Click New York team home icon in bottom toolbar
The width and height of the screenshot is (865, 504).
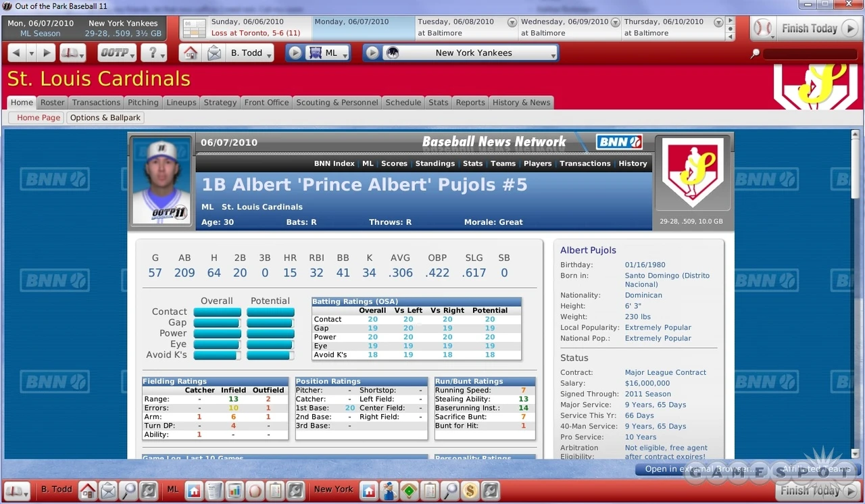368,490
